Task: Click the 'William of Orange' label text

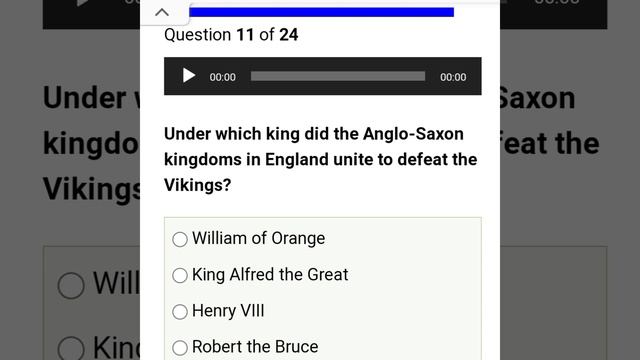Action: click(258, 238)
